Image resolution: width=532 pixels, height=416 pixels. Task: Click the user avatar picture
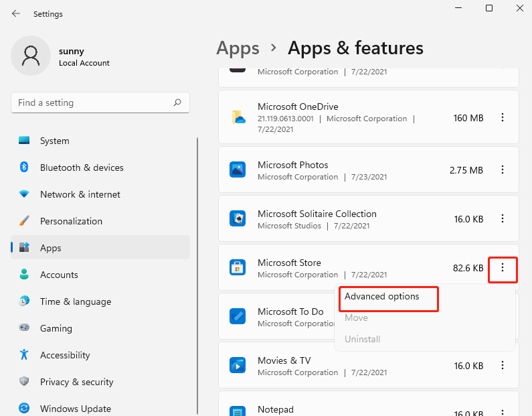(x=31, y=56)
